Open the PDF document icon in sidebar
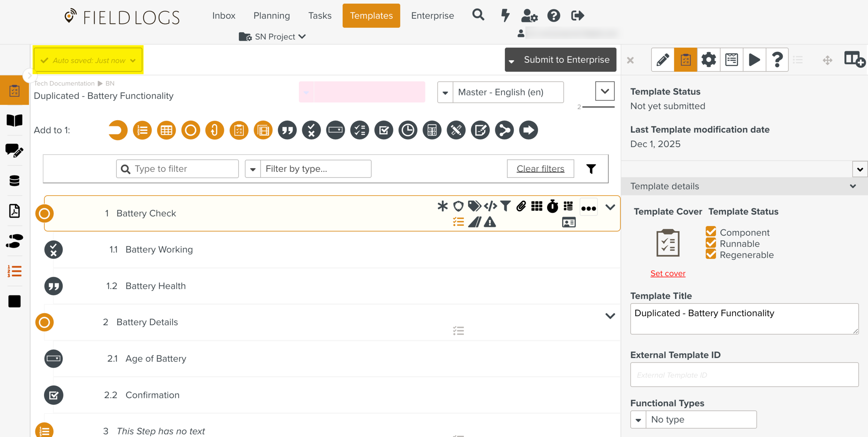This screenshot has width=868, height=437. pyautogui.click(x=14, y=211)
